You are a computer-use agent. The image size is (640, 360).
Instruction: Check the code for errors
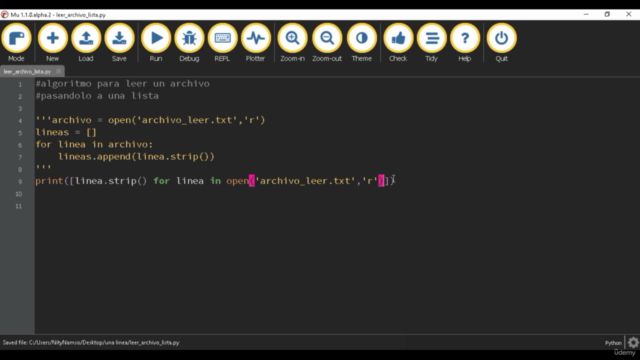click(x=398, y=42)
